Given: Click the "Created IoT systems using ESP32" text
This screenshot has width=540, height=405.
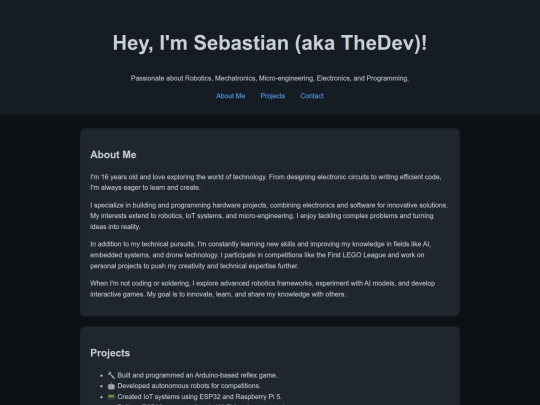Looking at the screenshot, I should (200, 397).
